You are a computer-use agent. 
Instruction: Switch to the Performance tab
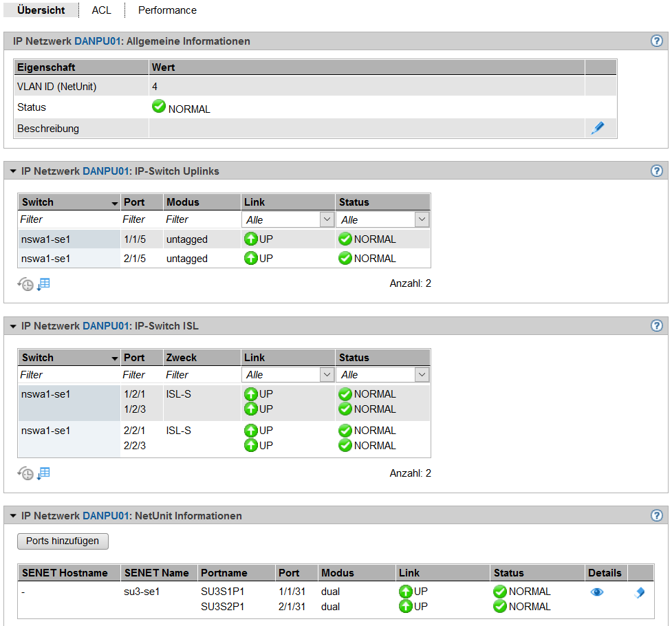(167, 10)
